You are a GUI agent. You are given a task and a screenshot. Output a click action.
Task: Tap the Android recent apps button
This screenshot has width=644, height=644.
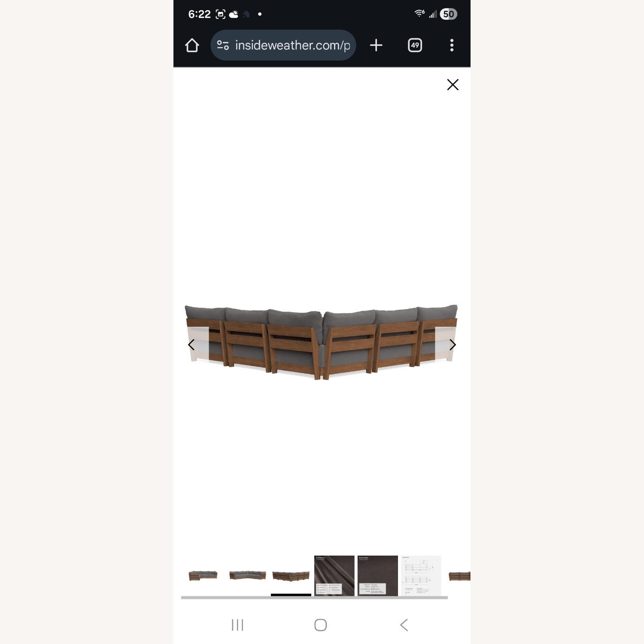coord(237,625)
